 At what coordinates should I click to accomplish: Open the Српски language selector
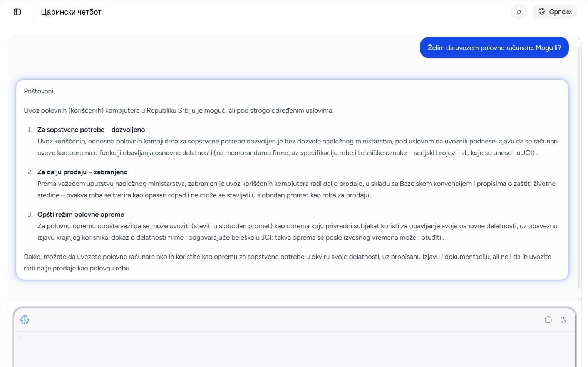click(555, 12)
